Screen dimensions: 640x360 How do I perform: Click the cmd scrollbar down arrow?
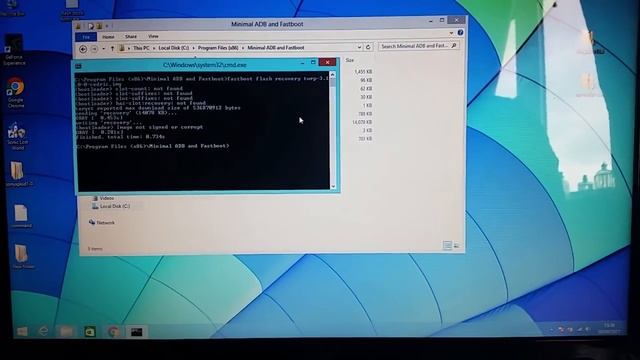[333, 186]
